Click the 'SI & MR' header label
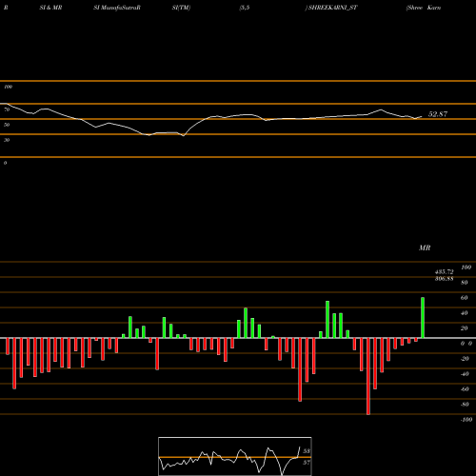The height and width of the screenshot is (476, 476). 50,8
